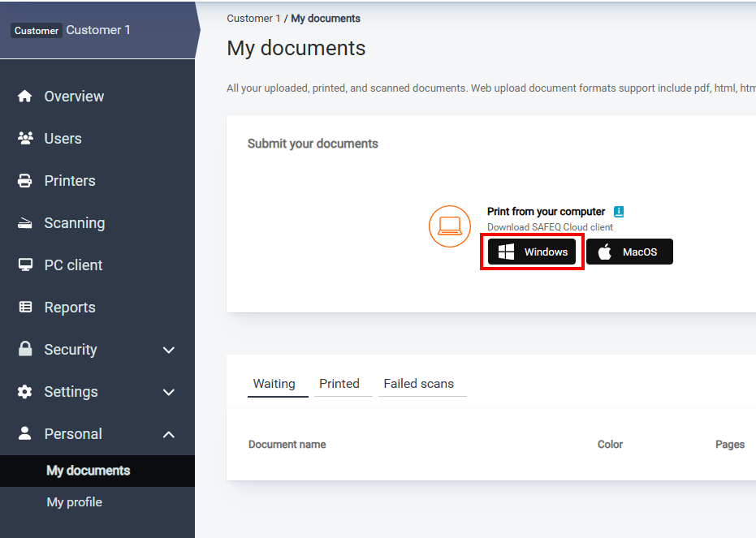This screenshot has width=756, height=538.
Task: Expand the Settings menu chevron
Action: tap(169, 392)
